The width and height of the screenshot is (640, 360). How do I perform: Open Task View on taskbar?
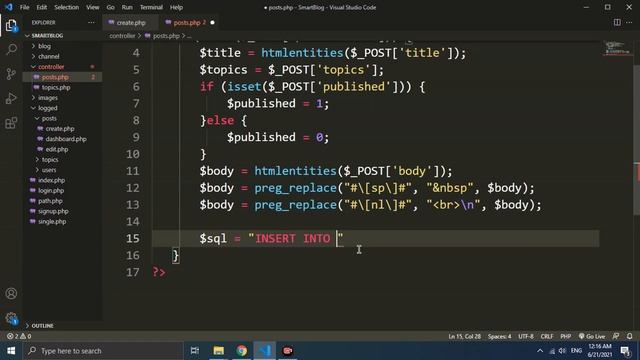(195, 351)
